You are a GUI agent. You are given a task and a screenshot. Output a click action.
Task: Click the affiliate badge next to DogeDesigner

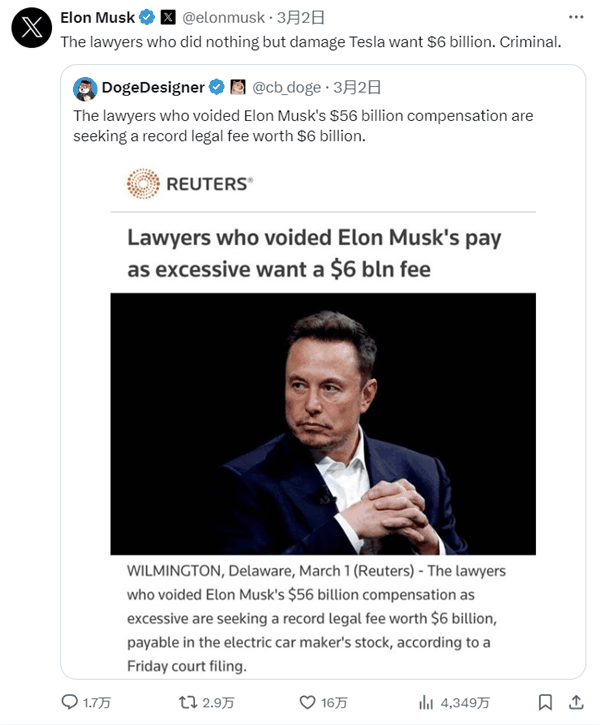(x=238, y=89)
